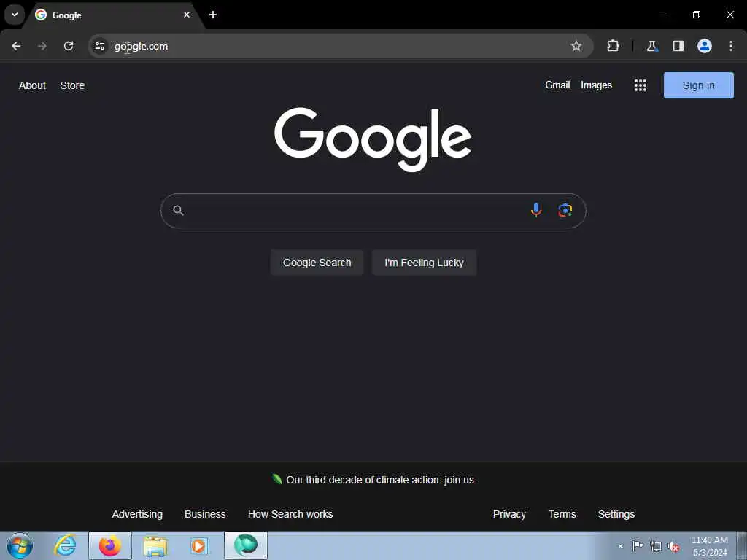Image resolution: width=747 pixels, height=560 pixels.
Task: Toggle the side panel icon
Action: point(678,46)
